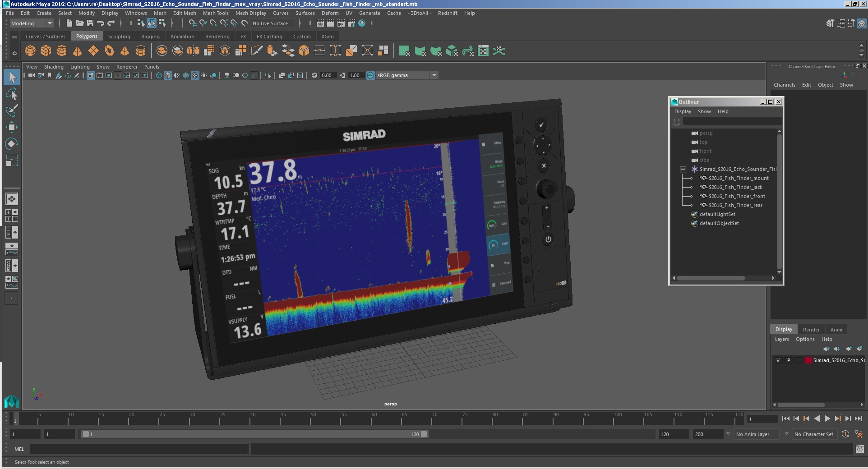Open the sRGB gamma view transform dropdown
Screen dimensions: 868x469
407,75
